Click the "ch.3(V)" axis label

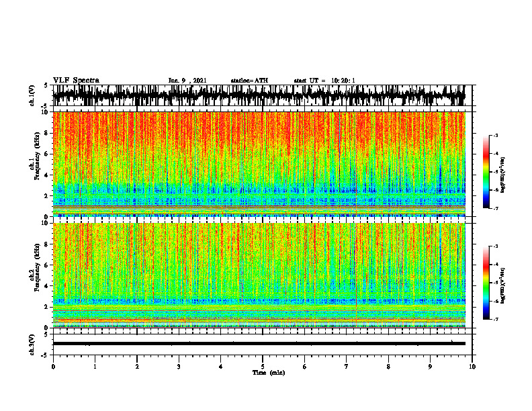32,345
